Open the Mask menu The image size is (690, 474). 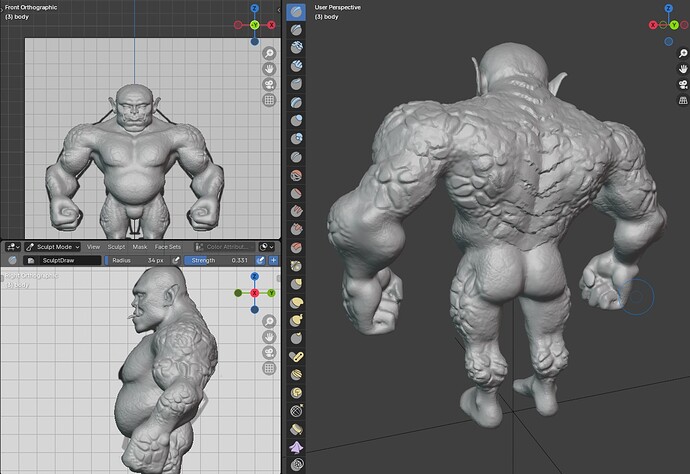(x=140, y=247)
